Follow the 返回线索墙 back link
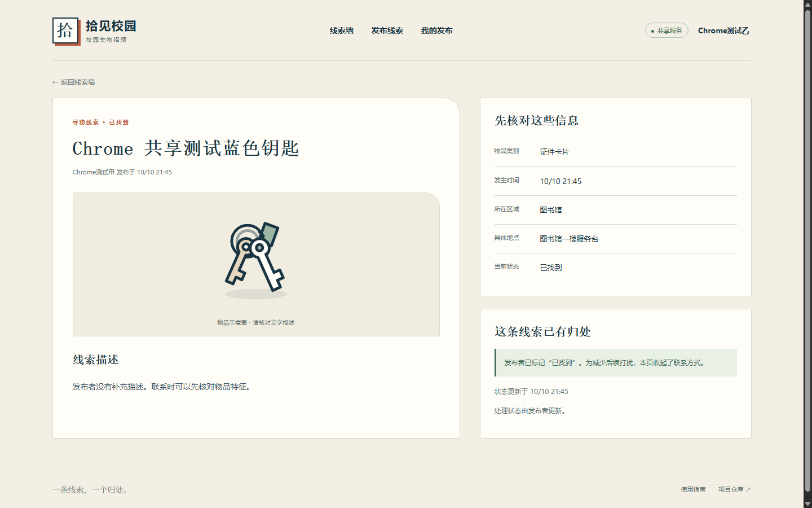The image size is (812, 508). click(x=73, y=82)
